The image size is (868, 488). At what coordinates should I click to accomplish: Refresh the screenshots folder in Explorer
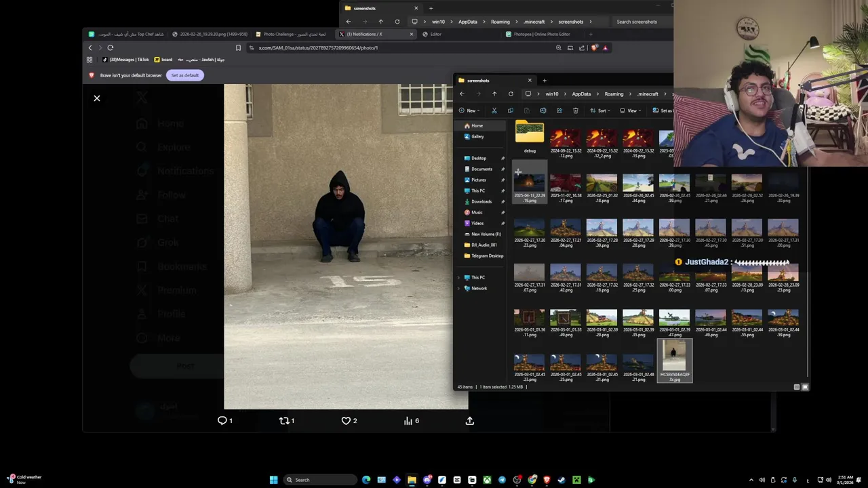point(511,94)
